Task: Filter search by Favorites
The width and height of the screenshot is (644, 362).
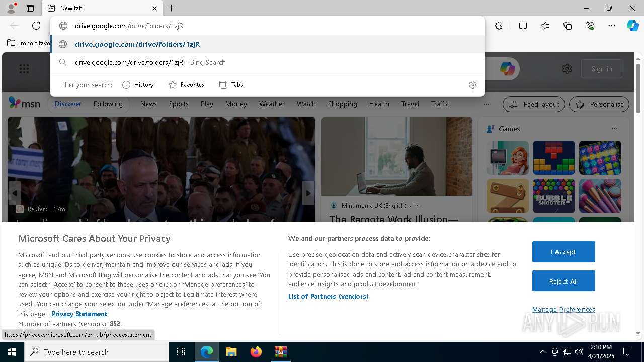Action: (186, 85)
